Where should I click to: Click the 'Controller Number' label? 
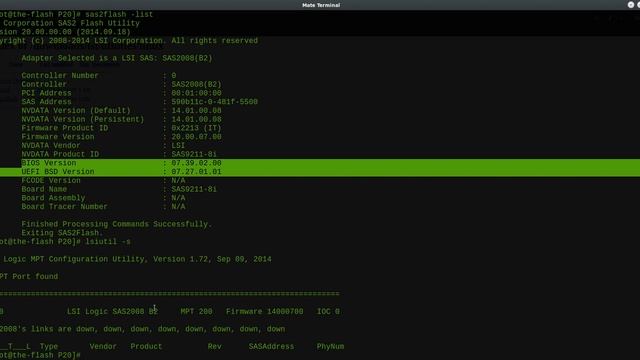(x=60, y=76)
